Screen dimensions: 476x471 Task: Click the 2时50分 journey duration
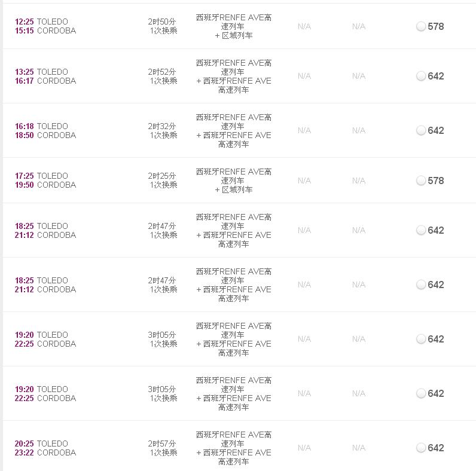[x=162, y=22]
